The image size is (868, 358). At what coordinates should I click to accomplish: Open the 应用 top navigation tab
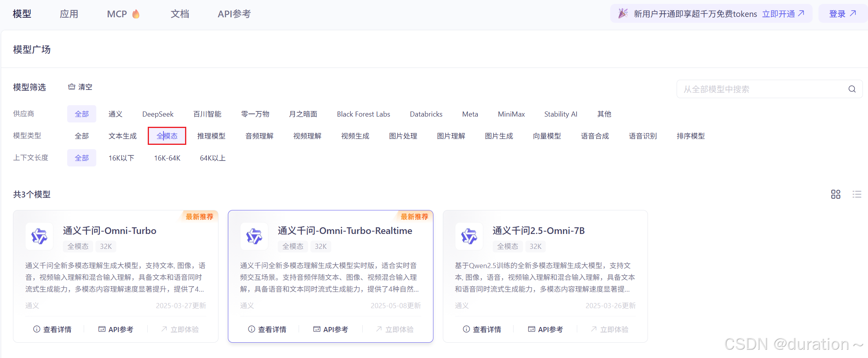pyautogui.click(x=69, y=14)
